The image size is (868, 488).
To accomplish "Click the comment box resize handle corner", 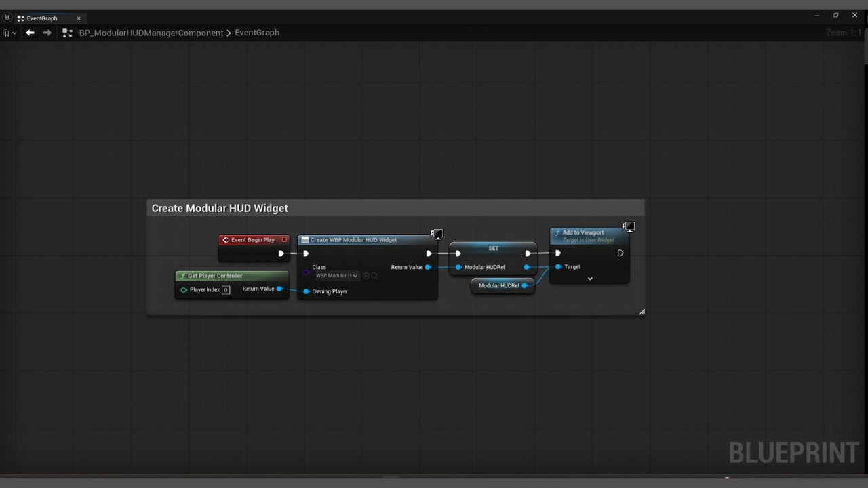I will 642,312.
